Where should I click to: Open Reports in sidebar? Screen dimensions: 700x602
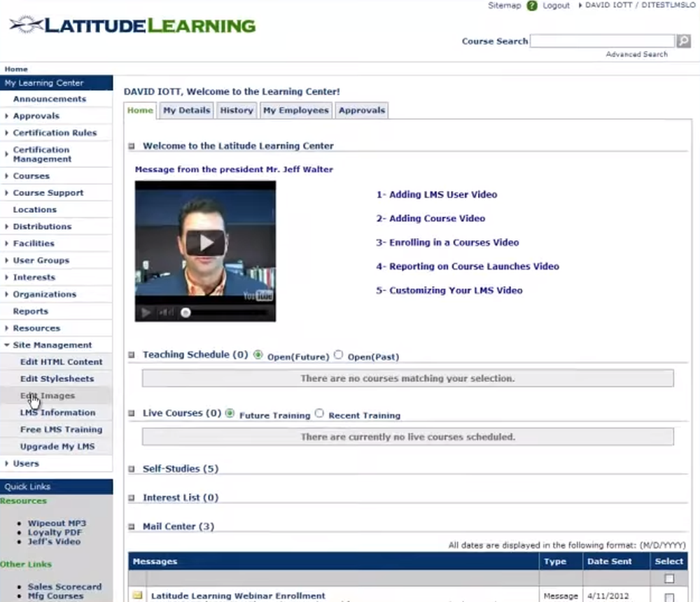[x=30, y=311]
